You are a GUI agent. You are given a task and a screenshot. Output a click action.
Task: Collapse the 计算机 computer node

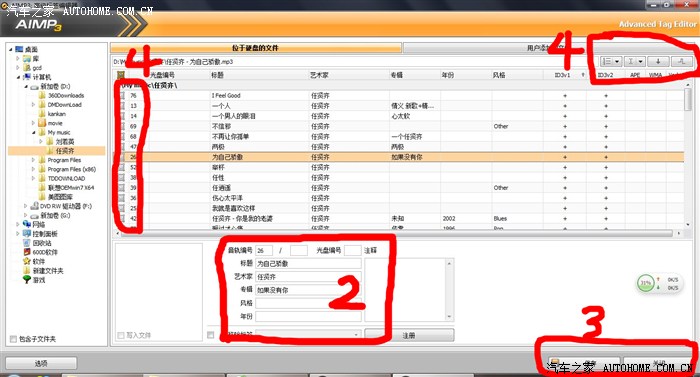18,77
